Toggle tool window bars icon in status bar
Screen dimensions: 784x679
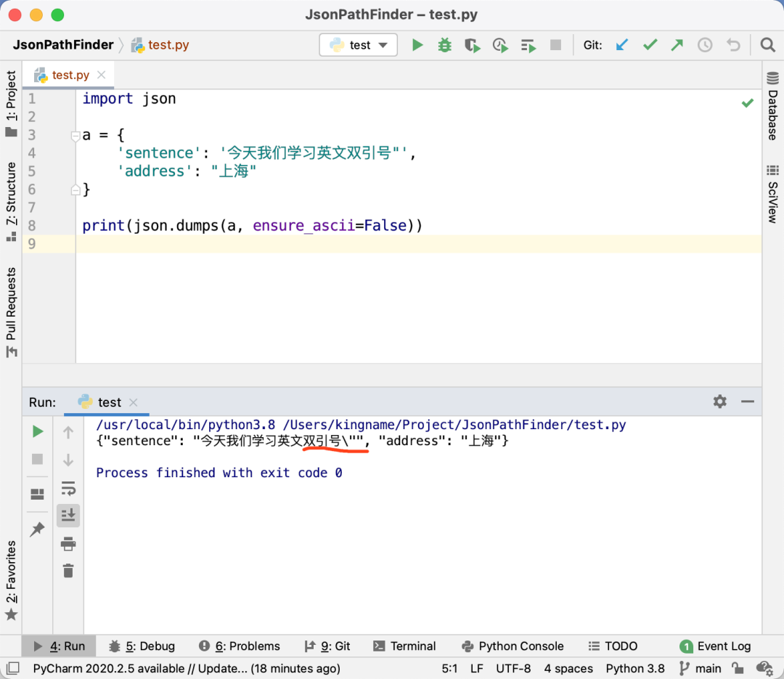click(x=12, y=668)
